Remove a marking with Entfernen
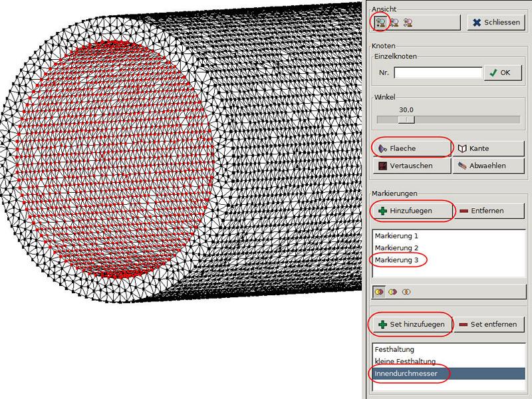The image size is (532, 399). (x=489, y=211)
